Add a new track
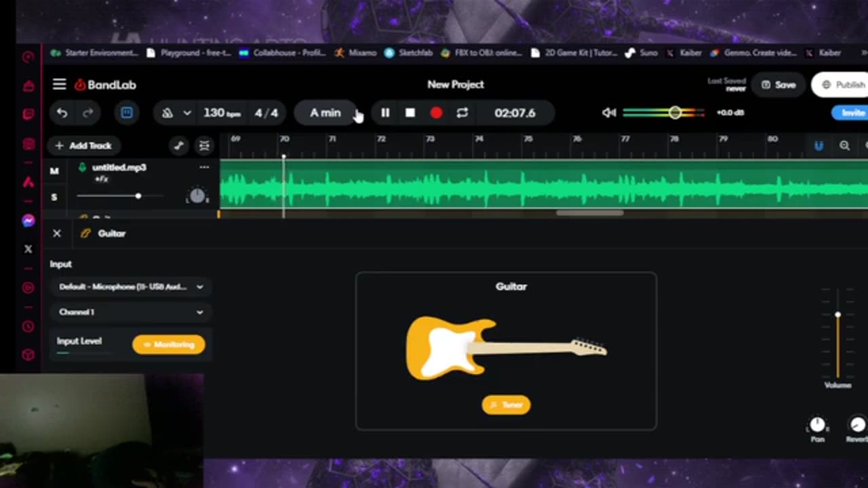This screenshot has width=868, height=488. (x=83, y=145)
